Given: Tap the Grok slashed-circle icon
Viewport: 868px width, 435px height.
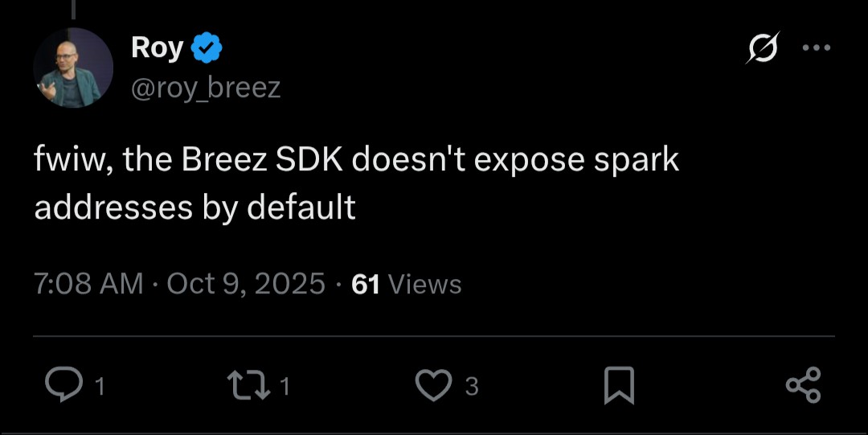Looking at the screenshot, I should [x=760, y=49].
